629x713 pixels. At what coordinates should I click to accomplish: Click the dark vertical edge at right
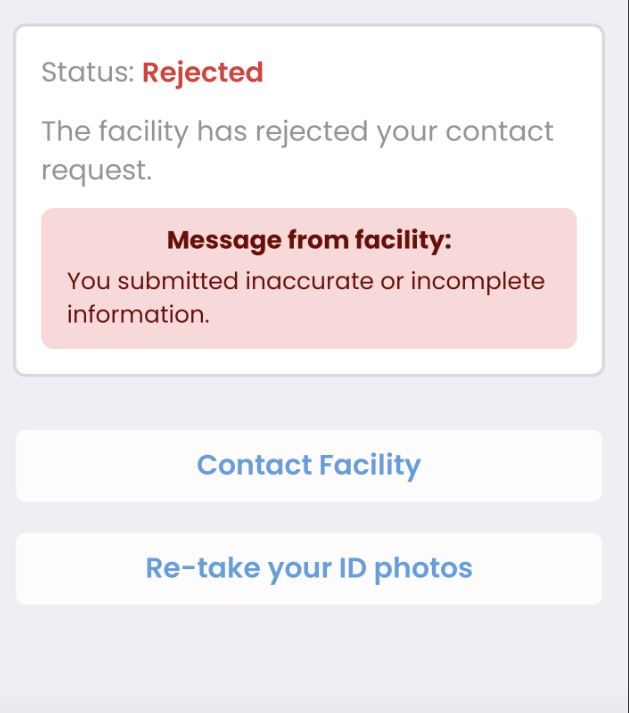[x=628, y=356]
